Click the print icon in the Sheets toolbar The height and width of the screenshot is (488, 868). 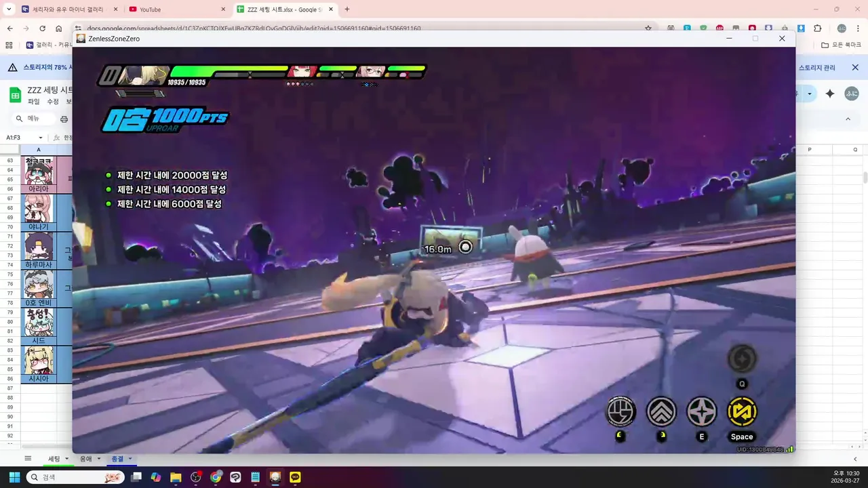[x=64, y=119]
